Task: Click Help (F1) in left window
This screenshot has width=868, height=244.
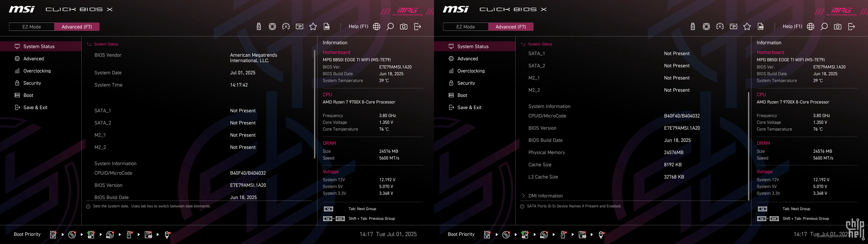Action: (x=358, y=26)
